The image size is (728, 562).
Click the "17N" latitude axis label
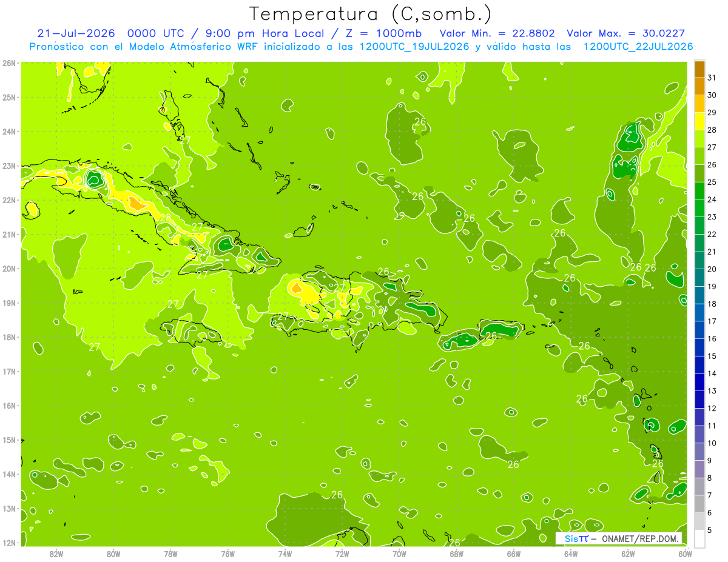pyautogui.click(x=10, y=371)
